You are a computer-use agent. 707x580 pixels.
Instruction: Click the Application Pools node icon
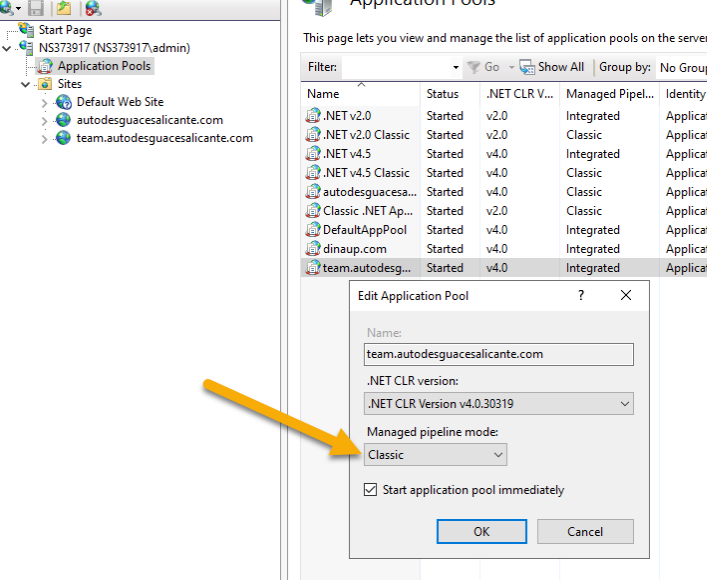45,66
